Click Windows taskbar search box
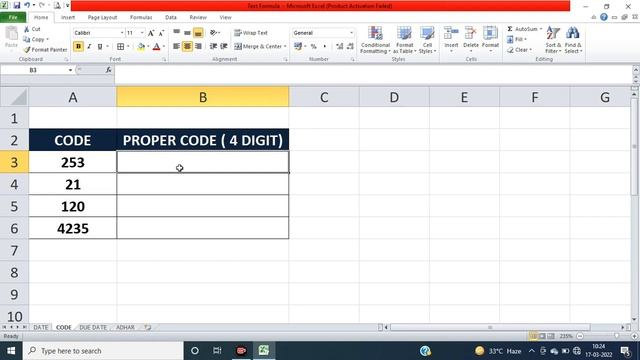This screenshot has height=360, width=640. coord(103,351)
